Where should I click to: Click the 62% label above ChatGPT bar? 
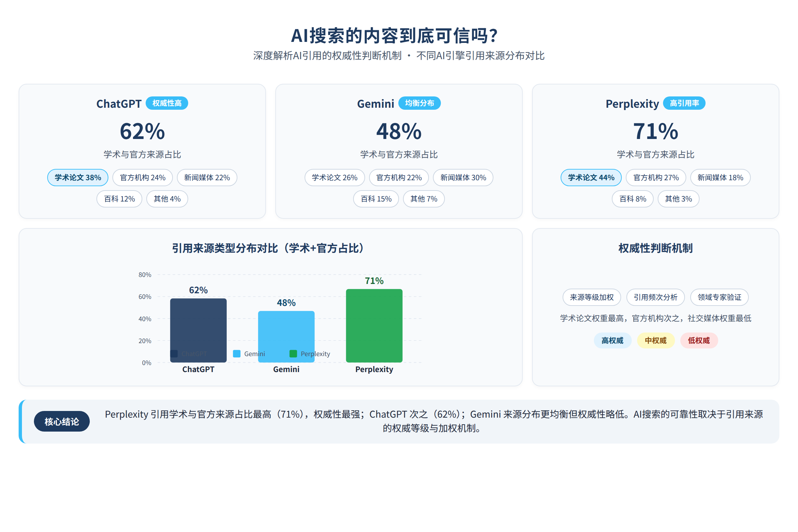click(198, 290)
